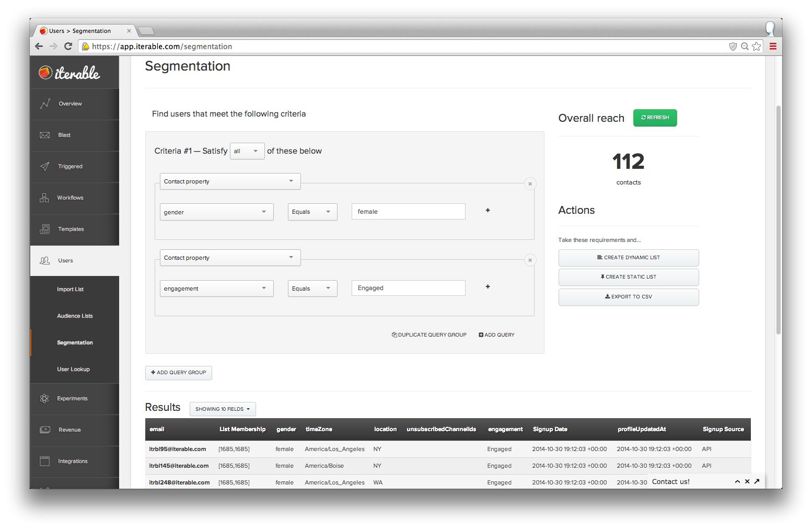Remove the engagement criteria with X button
This screenshot has height=530, width=812.
pyautogui.click(x=530, y=260)
